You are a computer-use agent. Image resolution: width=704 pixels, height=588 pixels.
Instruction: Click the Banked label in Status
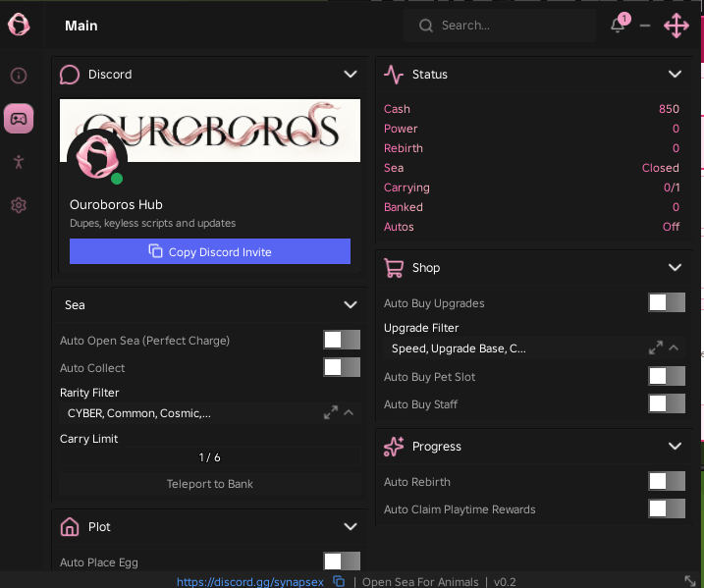404,207
